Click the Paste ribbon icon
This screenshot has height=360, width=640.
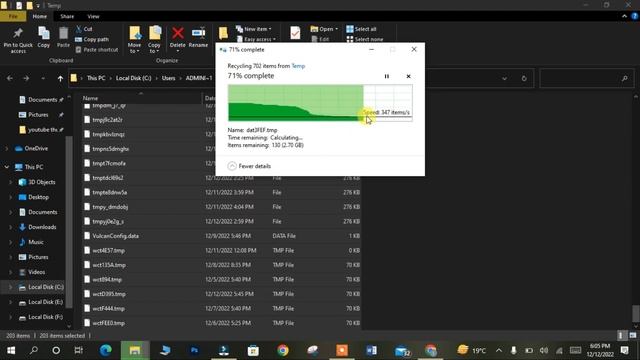(x=63, y=33)
